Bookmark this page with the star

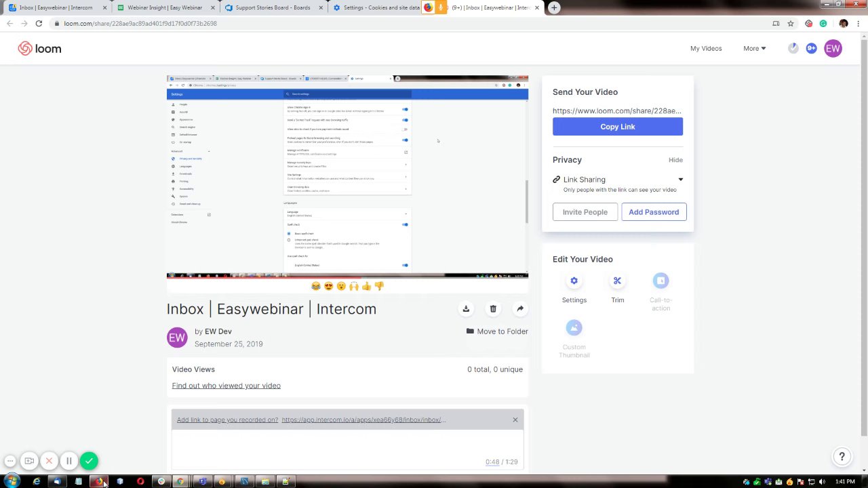click(791, 23)
